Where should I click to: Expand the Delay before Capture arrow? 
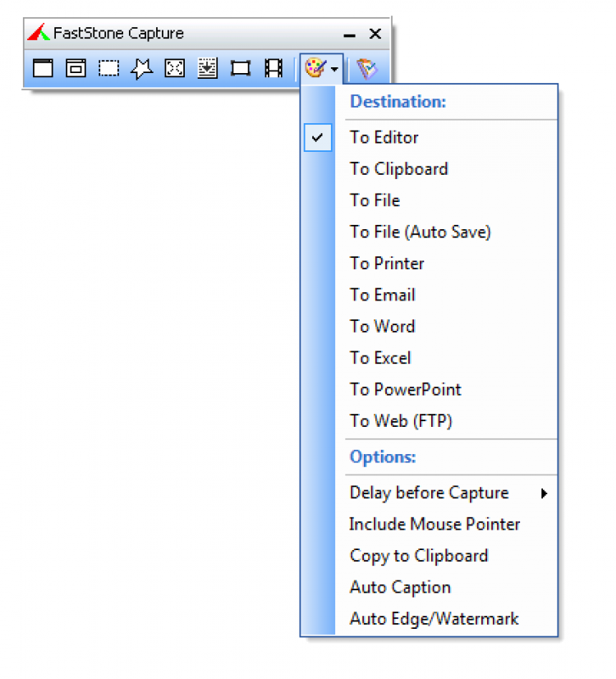point(544,493)
